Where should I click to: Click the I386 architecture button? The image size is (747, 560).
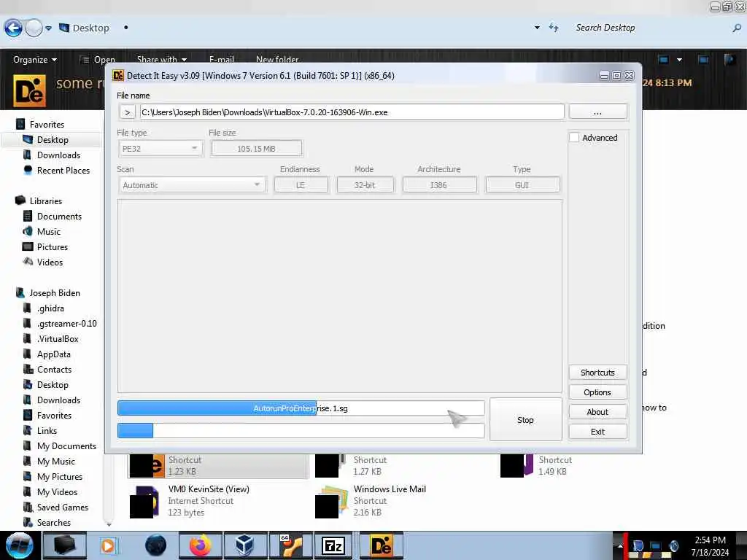[438, 184]
